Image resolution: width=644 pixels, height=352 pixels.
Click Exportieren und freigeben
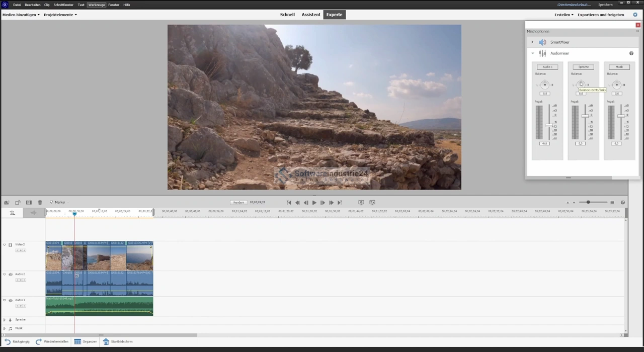(601, 15)
